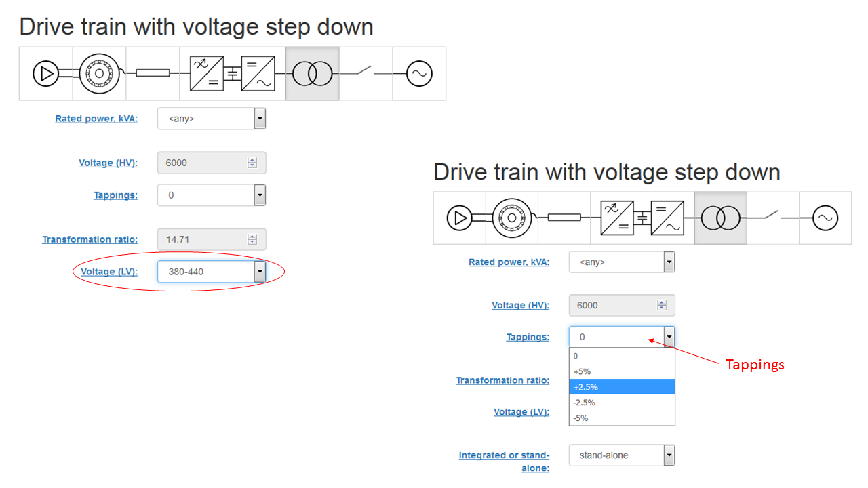
Task: Select the switch icon in left drive train
Action: click(366, 73)
